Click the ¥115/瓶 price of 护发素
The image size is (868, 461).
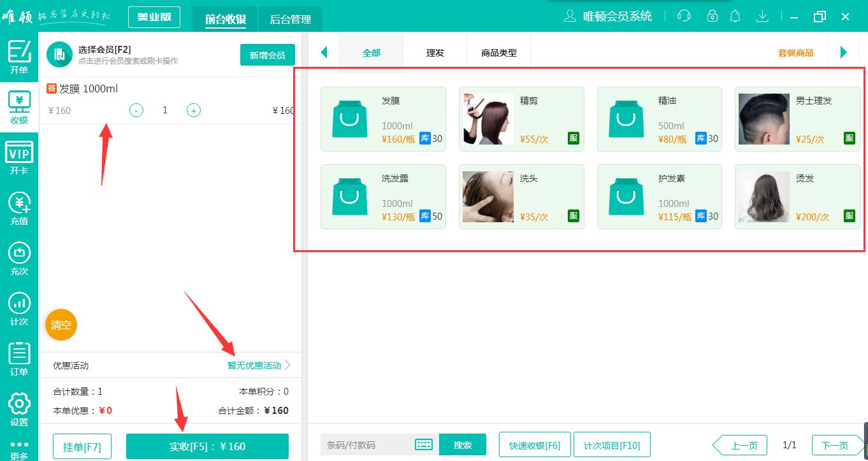click(x=675, y=217)
